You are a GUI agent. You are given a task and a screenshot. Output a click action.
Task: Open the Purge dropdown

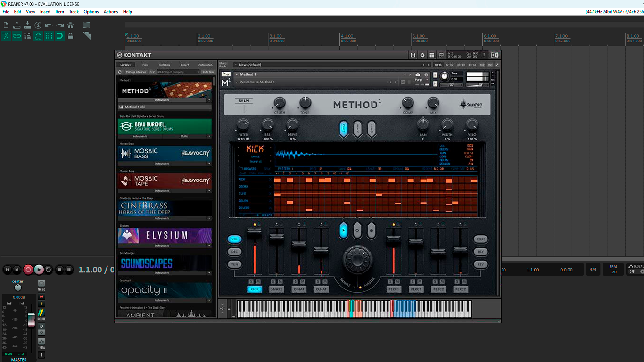tap(421, 80)
